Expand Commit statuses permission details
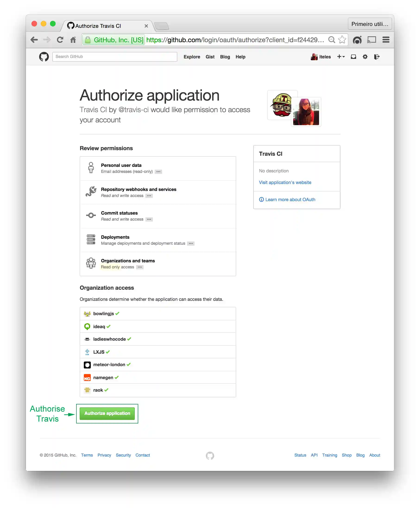Screen dimensions: 420x508 tap(149, 219)
